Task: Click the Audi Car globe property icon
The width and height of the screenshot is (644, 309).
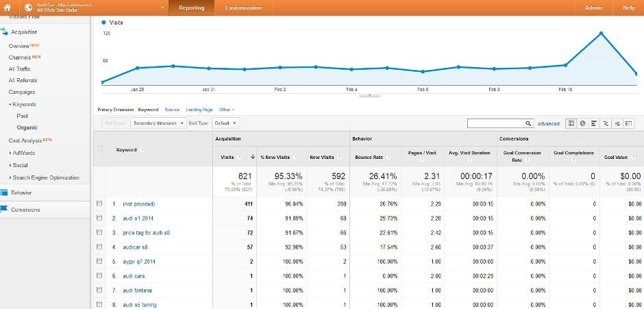Action: [28, 8]
